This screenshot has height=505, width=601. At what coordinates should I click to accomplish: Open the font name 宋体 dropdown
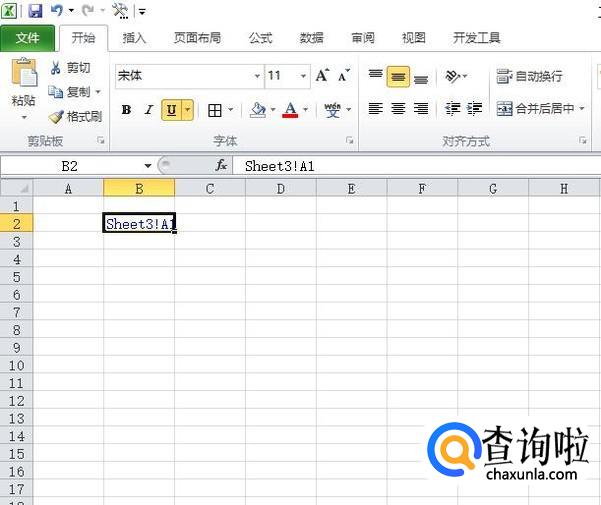pyautogui.click(x=258, y=76)
